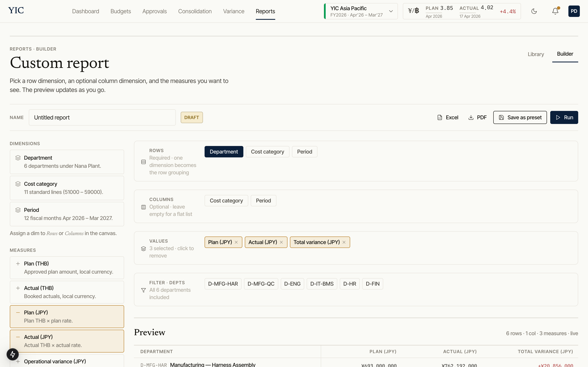The width and height of the screenshot is (588, 367).
Task: Open the Variance section in top navigation
Action: pos(234,11)
